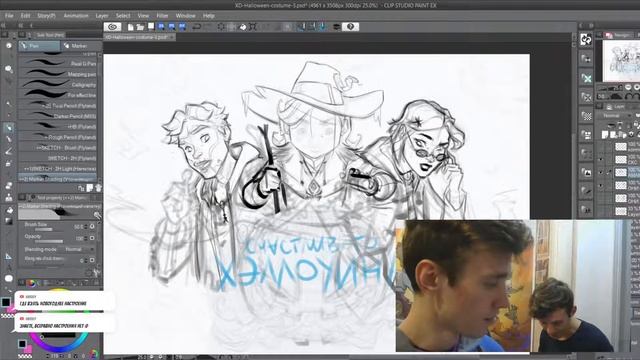Toggle eye visibility of the selected third layer
The image size is (640, 360).
600,172
